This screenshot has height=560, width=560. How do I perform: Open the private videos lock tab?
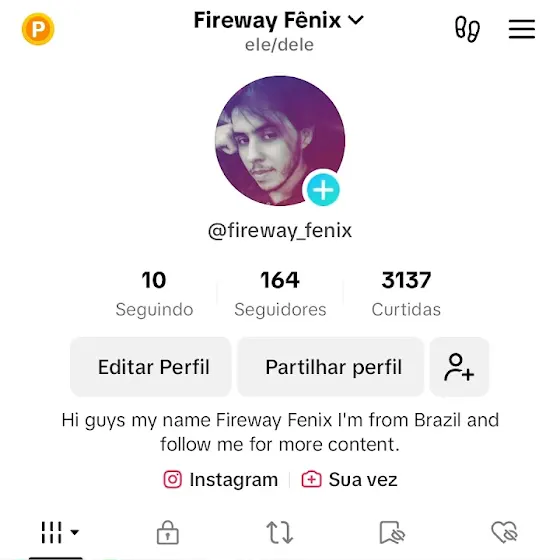click(x=168, y=532)
